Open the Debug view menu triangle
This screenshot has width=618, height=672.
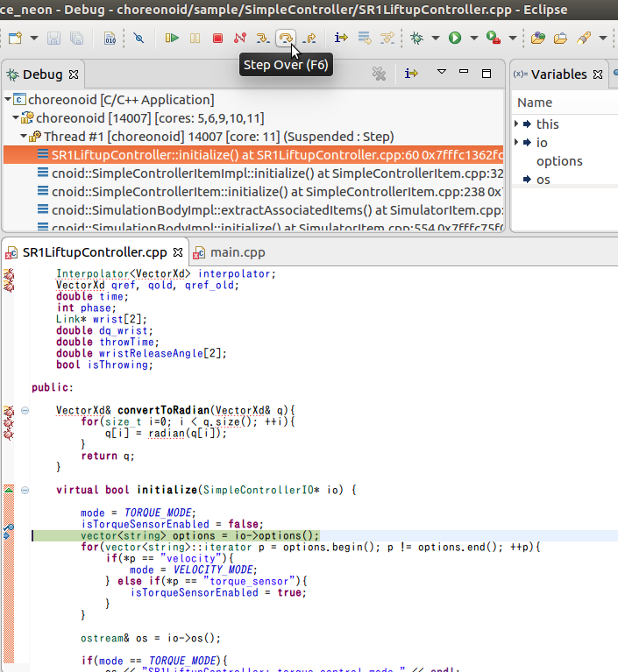441,73
